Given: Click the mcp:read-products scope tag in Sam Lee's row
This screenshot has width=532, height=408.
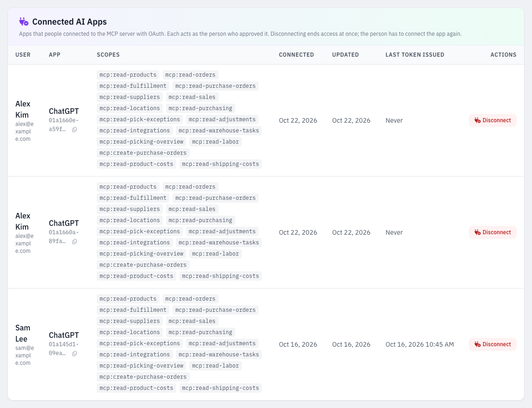Looking at the screenshot, I should 128,299.
